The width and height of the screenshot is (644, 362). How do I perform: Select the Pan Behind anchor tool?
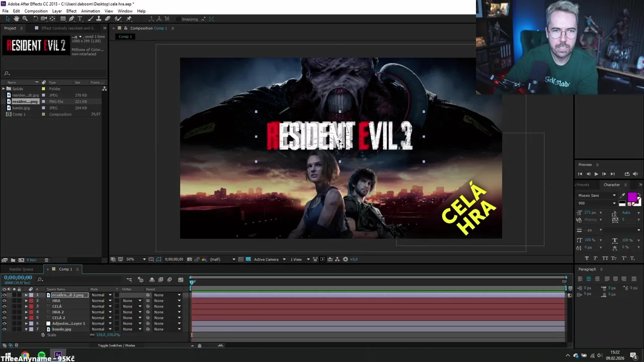point(52,19)
